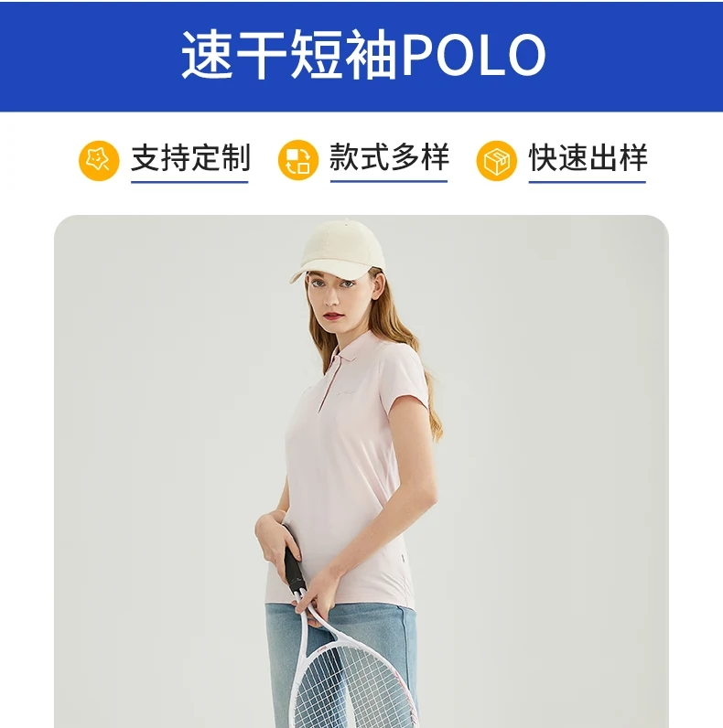Select the 支持定制 label

pos(190,158)
